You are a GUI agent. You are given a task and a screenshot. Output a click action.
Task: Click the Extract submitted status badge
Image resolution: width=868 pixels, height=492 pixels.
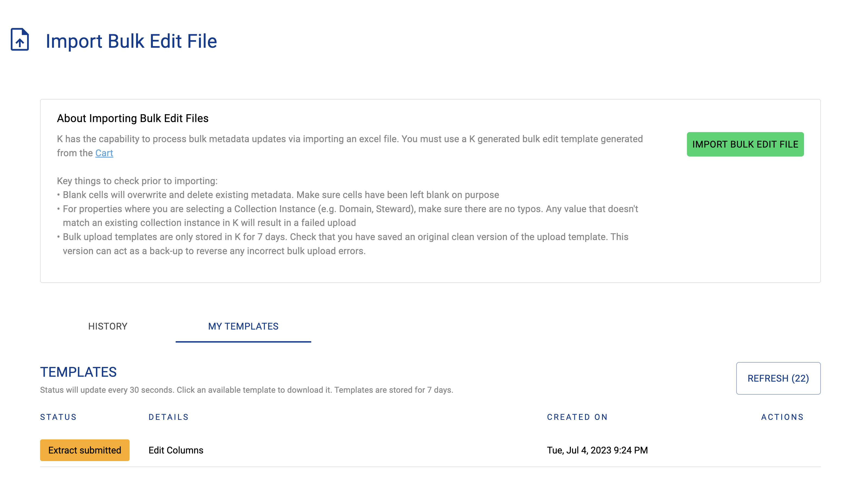pyautogui.click(x=85, y=450)
